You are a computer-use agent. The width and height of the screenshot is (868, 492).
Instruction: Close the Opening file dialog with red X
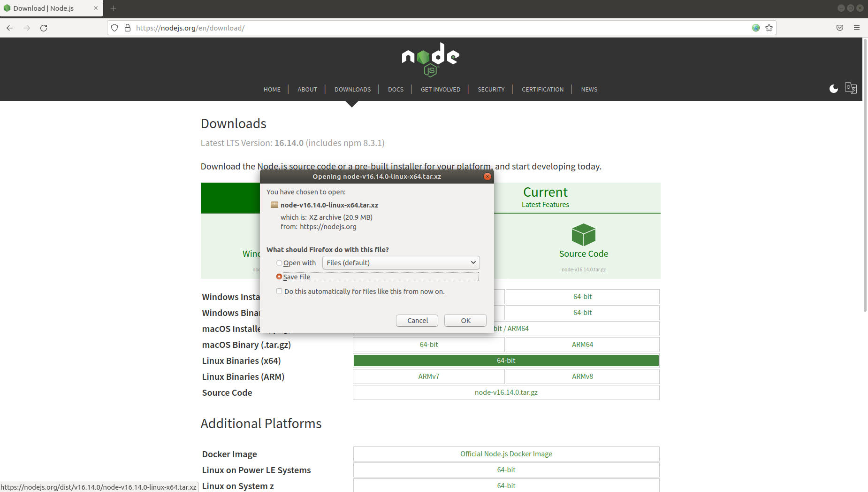coord(487,177)
